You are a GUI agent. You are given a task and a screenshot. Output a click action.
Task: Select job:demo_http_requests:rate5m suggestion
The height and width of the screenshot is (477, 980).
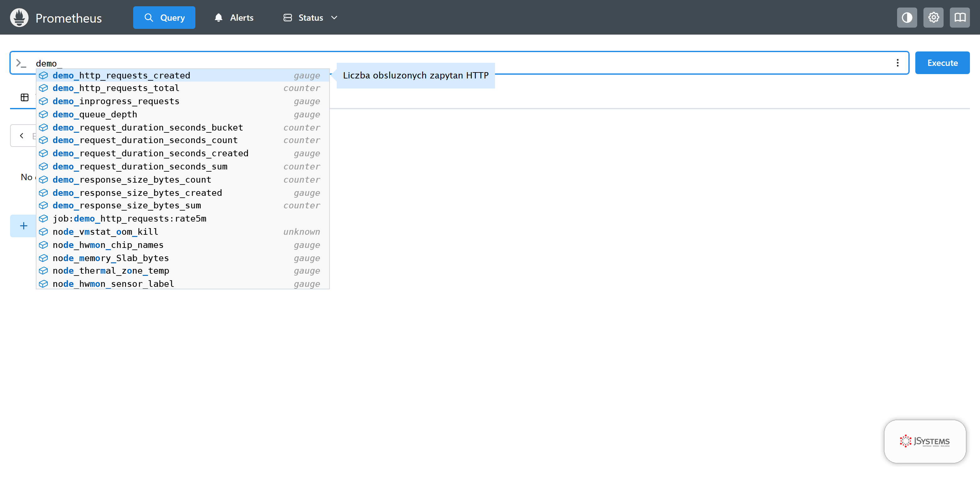182,218
